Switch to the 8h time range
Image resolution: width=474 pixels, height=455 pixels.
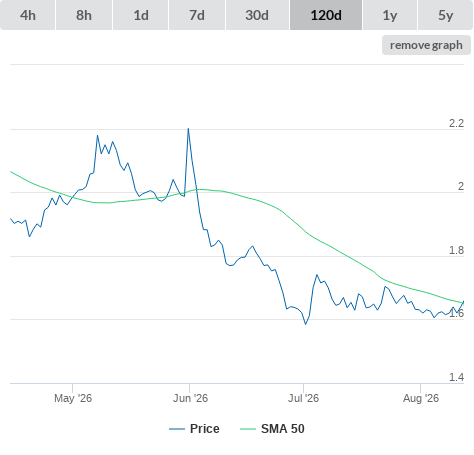[84, 15]
